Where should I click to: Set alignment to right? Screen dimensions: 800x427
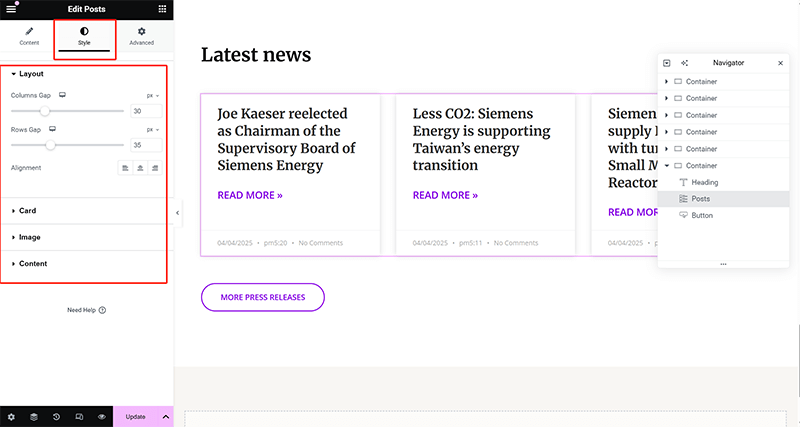point(155,168)
